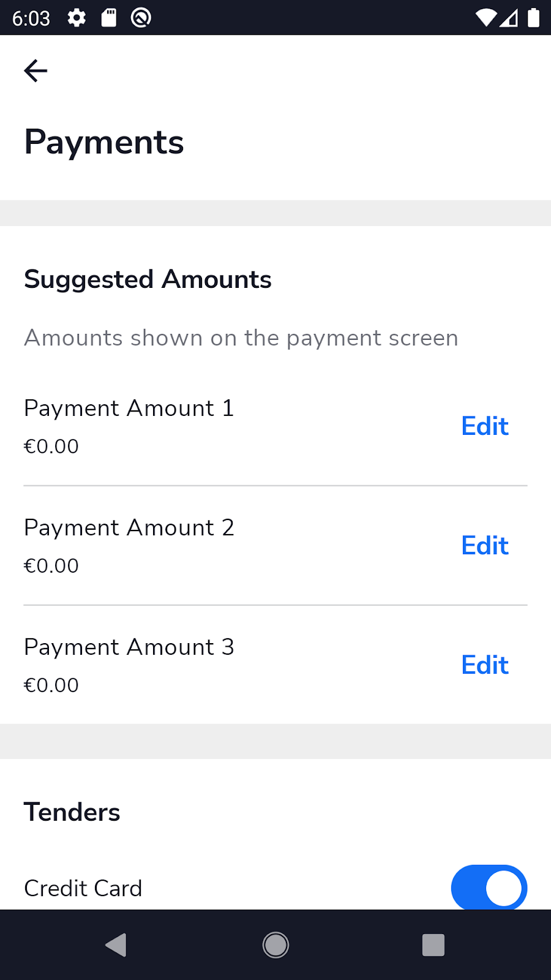
Task: Edit Payment Amount 2
Action: [x=485, y=546]
